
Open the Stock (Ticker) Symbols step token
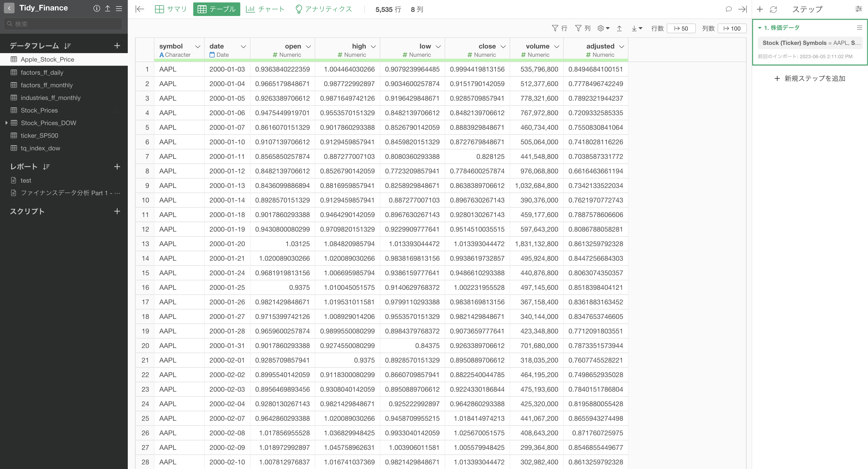pyautogui.click(x=810, y=43)
